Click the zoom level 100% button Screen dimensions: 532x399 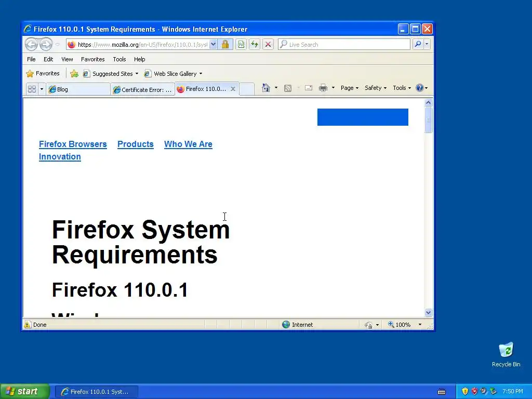tap(400, 325)
